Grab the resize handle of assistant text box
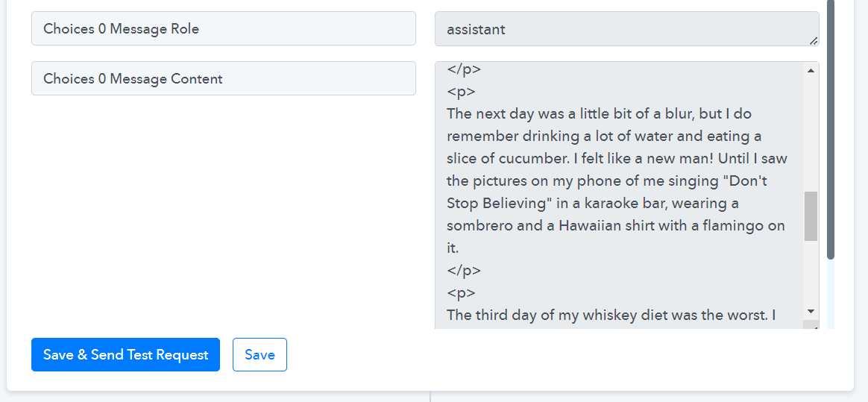Screen dimensions: 868x402 coord(813,40)
